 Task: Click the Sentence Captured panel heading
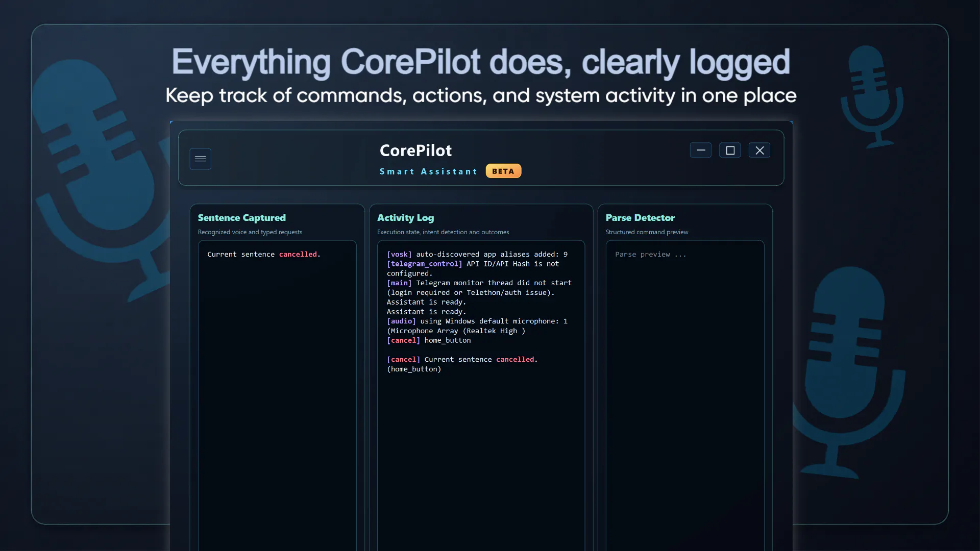point(241,218)
